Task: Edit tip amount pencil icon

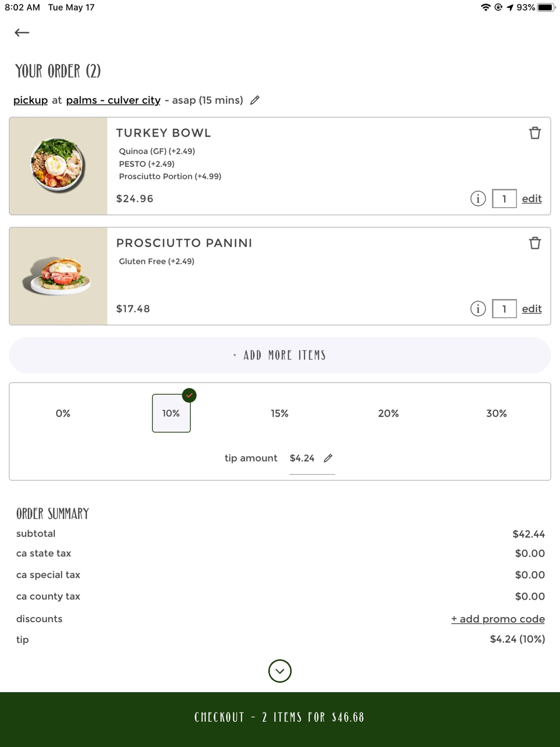Action: pyautogui.click(x=328, y=458)
